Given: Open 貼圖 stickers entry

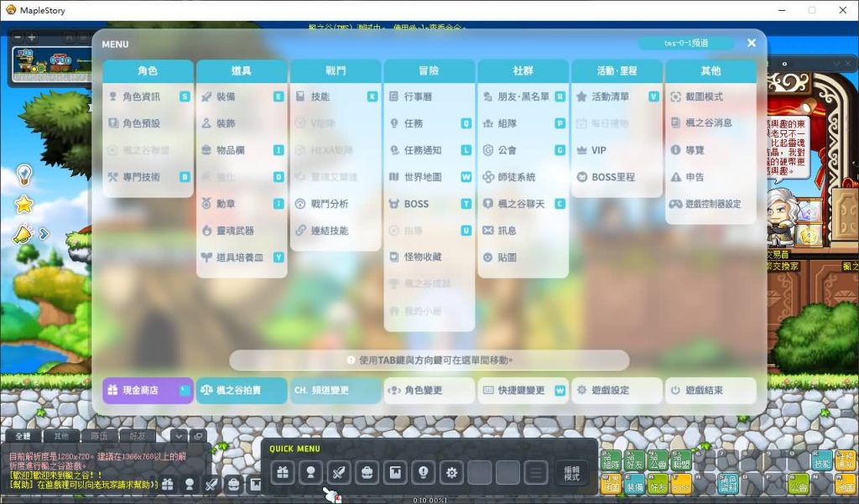Looking at the screenshot, I should coord(523,257).
